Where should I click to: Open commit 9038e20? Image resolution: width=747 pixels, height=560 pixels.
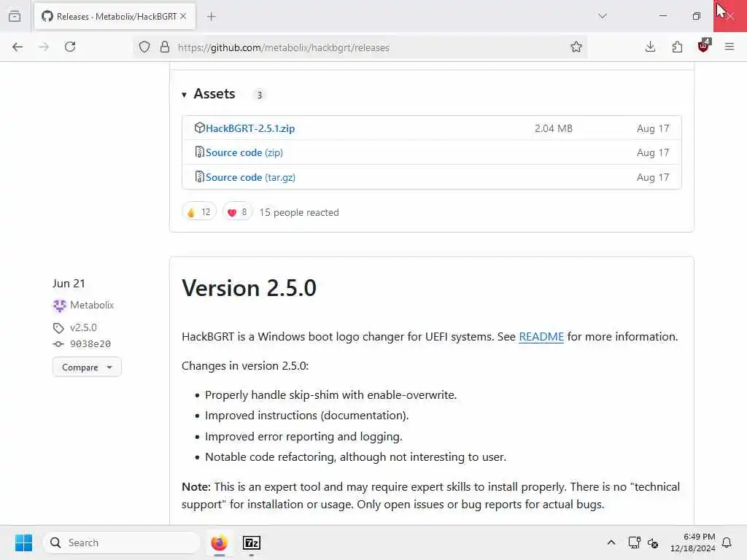coord(90,344)
